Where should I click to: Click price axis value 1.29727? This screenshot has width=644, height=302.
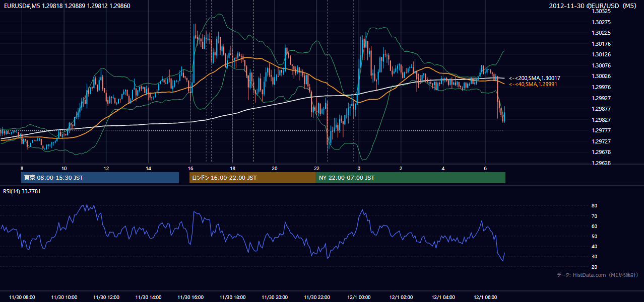coord(602,141)
